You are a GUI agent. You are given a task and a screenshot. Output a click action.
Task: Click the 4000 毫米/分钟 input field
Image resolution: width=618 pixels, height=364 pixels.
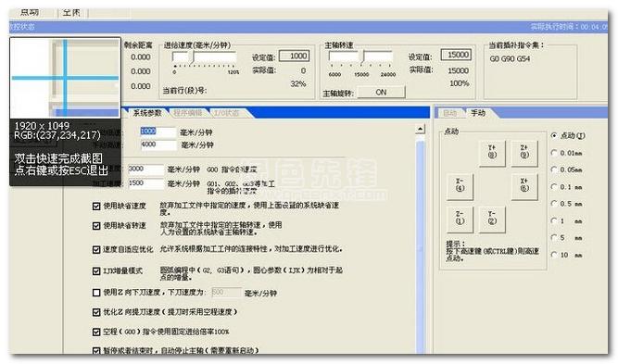click(x=158, y=144)
